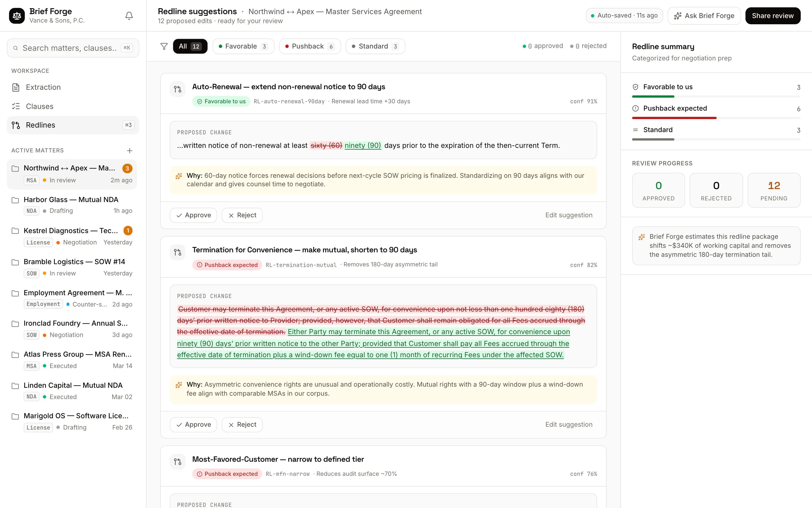Viewport: 812px width, 508px height.
Task: Open the Clauses workspace
Action: (73, 106)
